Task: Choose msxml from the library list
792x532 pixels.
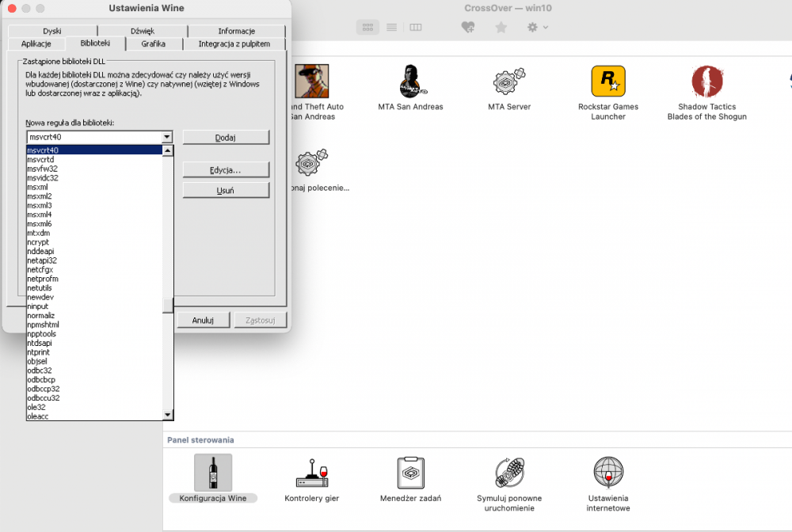Action: [94, 187]
